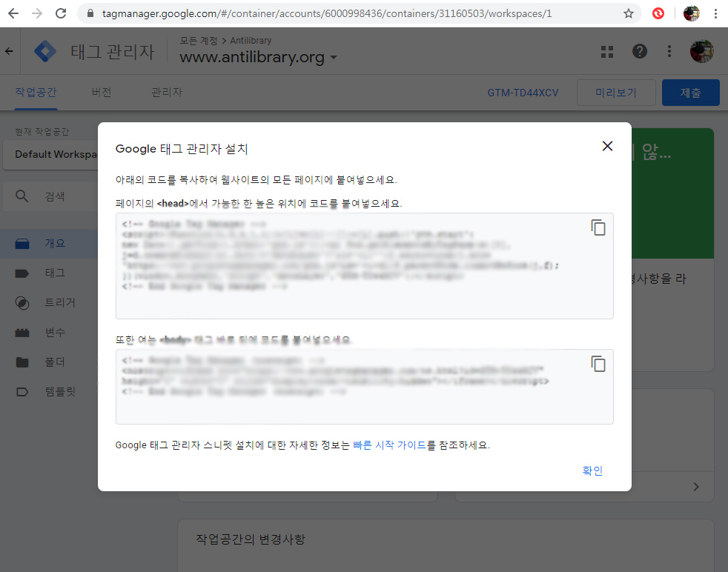Switch to the 작업공간 tab
Image resolution: width=728 pixels, height=572 pixels.
(x=36, y=93)
